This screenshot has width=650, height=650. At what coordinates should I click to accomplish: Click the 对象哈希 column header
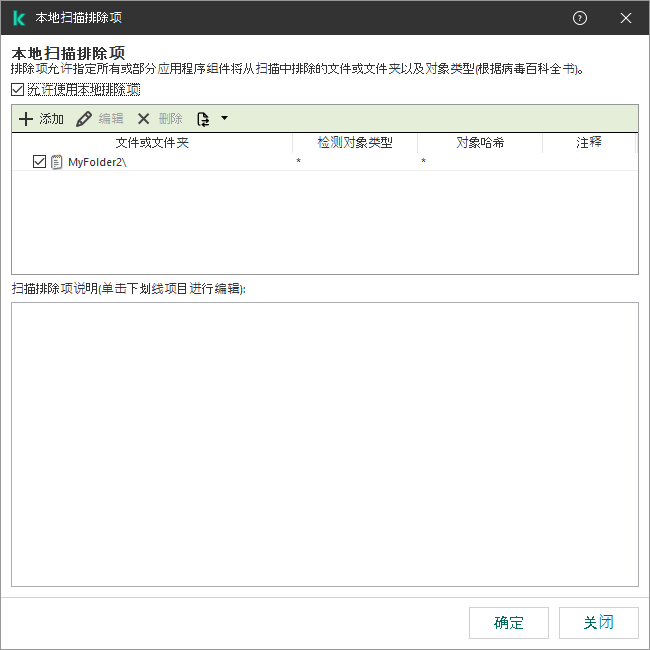coord(480,143)
